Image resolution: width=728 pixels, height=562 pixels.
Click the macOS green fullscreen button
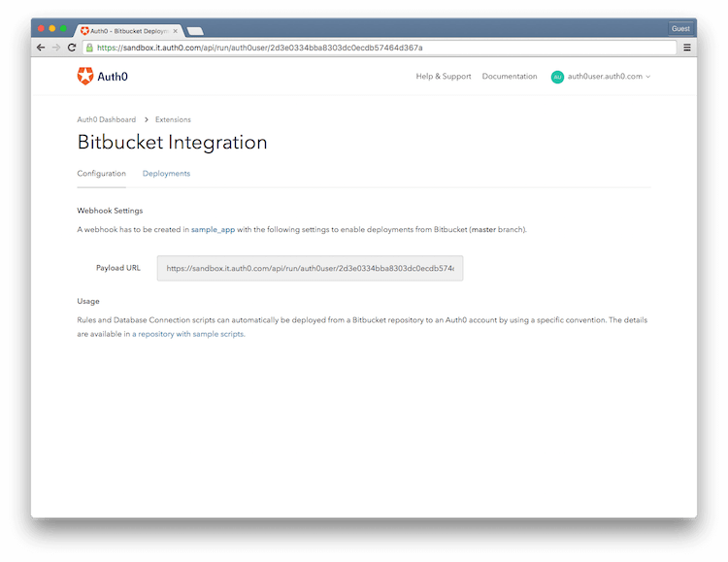tap(63, 28)
